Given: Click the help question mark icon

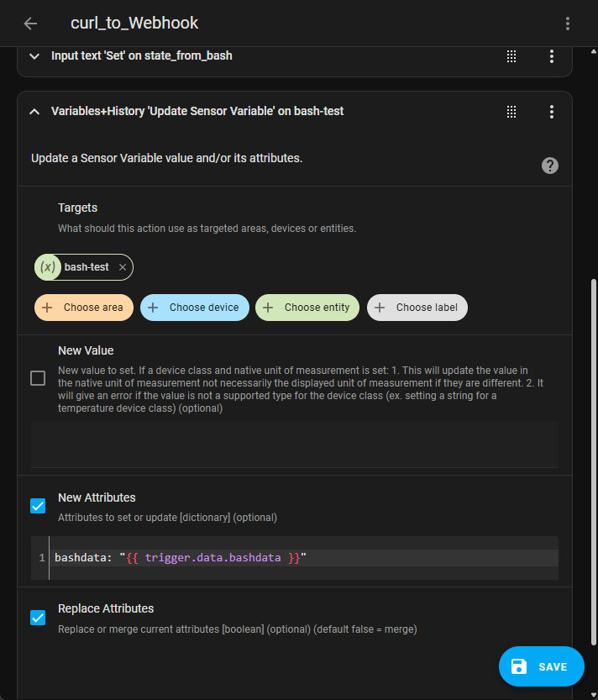Looking at the screenshot, I should point(550,166).
